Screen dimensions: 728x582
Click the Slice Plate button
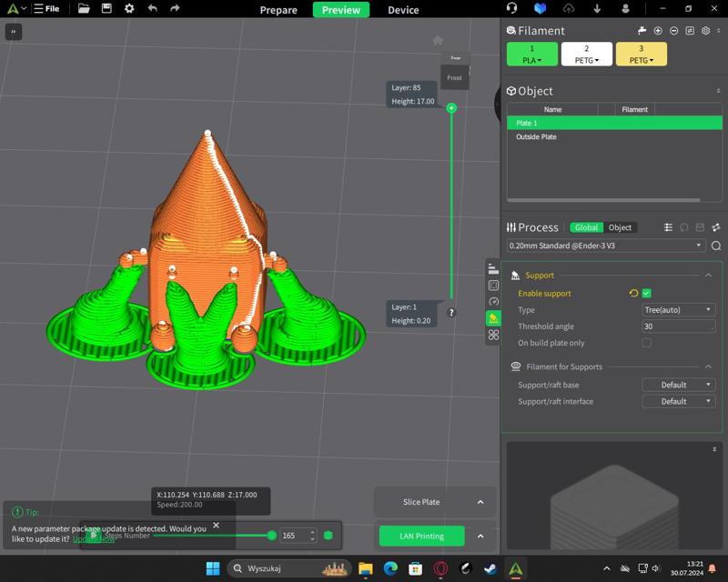pos(421,502)
